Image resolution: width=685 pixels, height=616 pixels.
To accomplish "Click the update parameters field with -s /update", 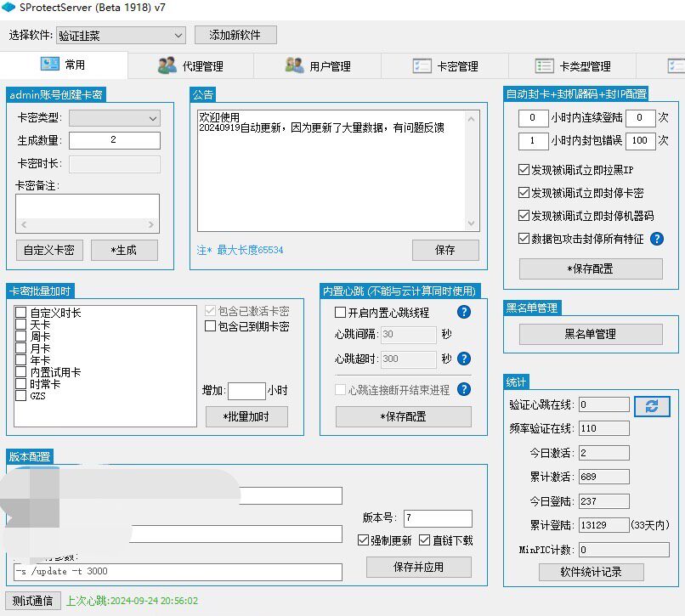I will click(178, 572).
